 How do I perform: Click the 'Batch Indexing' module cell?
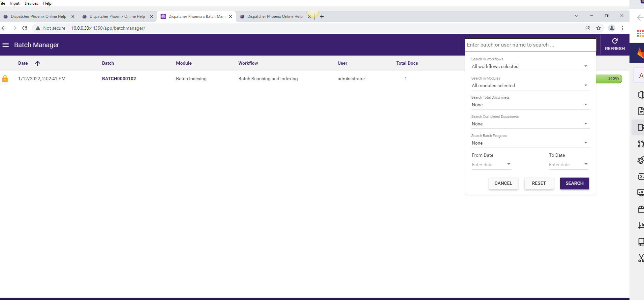click(191, 79)
